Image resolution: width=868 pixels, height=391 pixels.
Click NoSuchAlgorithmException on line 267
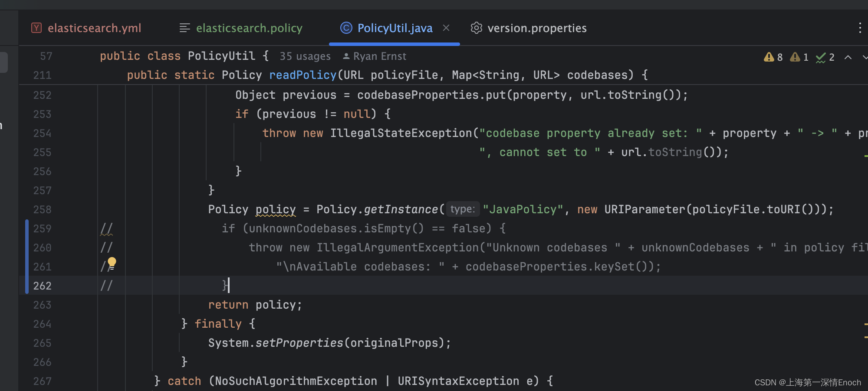[296, 381]
